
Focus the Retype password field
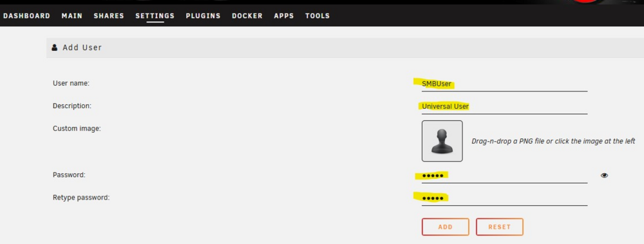point(504,198)
